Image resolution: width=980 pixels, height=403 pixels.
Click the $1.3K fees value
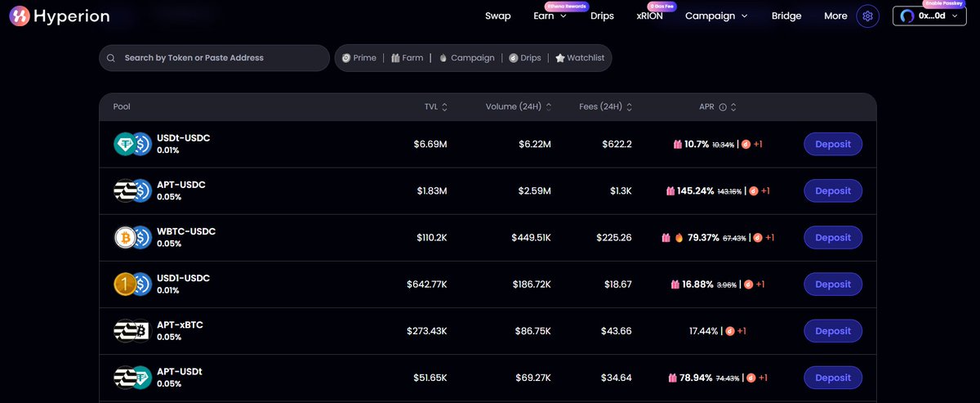(x=621, y=190)
